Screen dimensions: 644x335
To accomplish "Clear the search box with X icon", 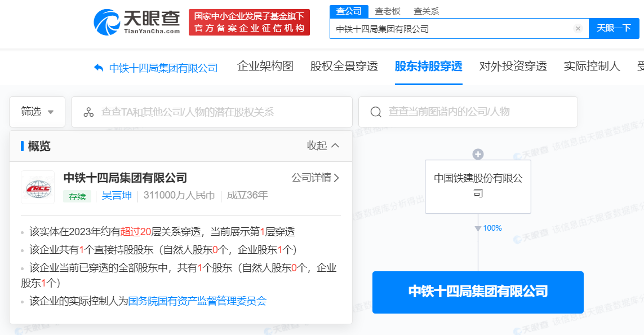I will point(578,28).
